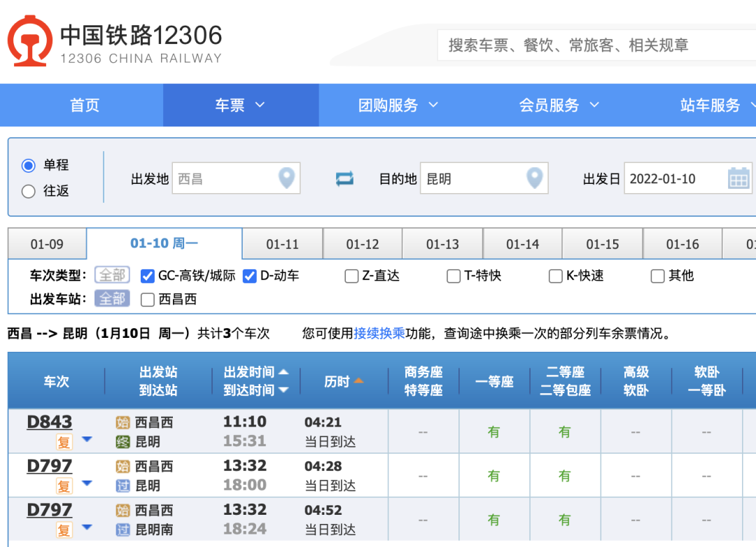Uncheck D-动车 train type
The height and width of the screenshot is (547, 756).
[249, 276]
